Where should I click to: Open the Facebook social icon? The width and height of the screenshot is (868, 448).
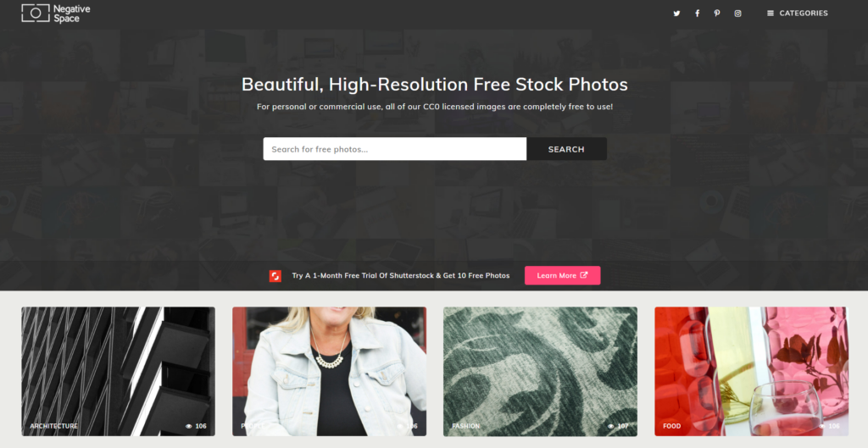click(x=697, y=14)
